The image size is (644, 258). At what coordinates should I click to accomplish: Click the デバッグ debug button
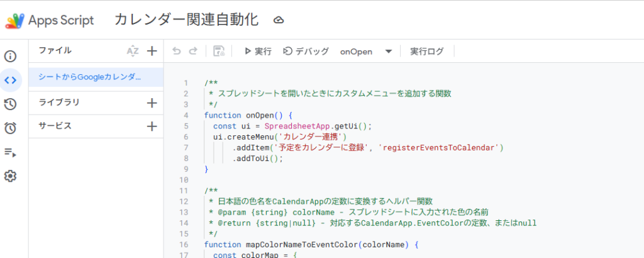point(306,52)
